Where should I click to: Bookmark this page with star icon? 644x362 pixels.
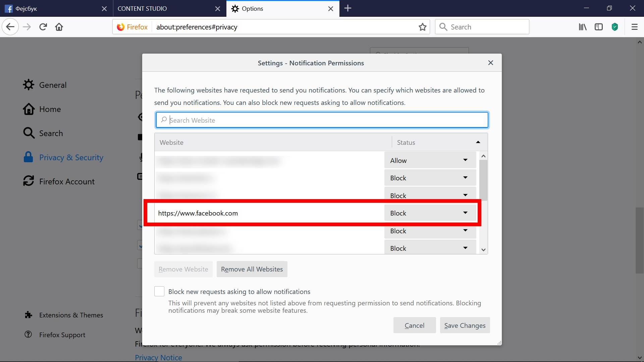pos(422,27)
